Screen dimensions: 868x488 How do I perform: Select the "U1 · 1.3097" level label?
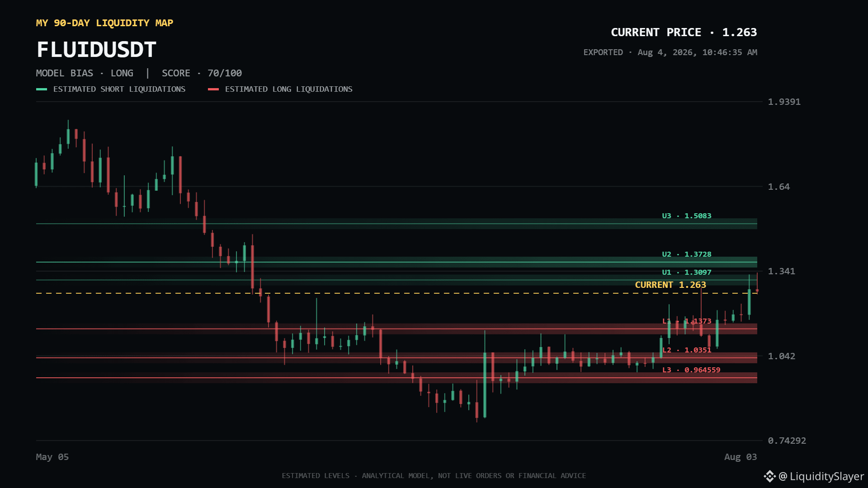(x=687, y=272)
